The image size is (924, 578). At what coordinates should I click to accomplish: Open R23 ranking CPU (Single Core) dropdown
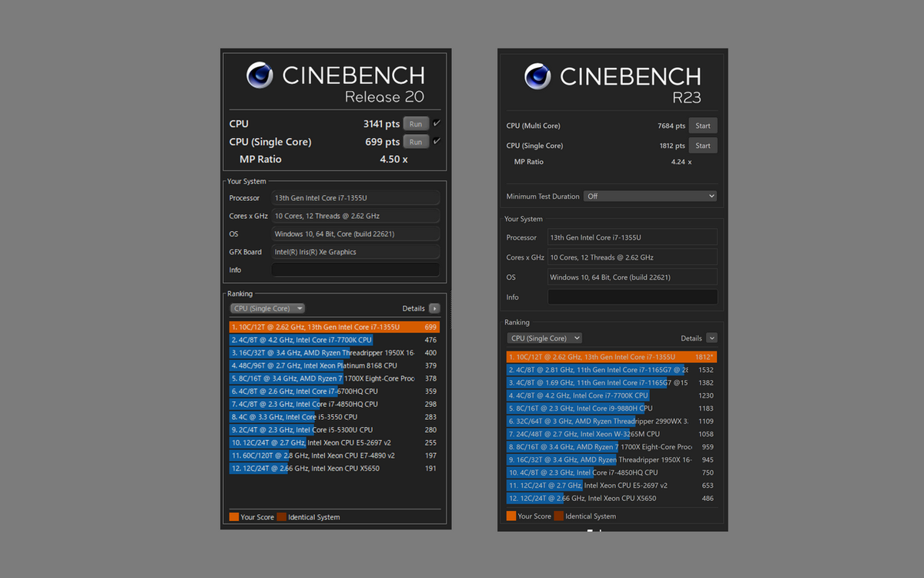[544, 338]
